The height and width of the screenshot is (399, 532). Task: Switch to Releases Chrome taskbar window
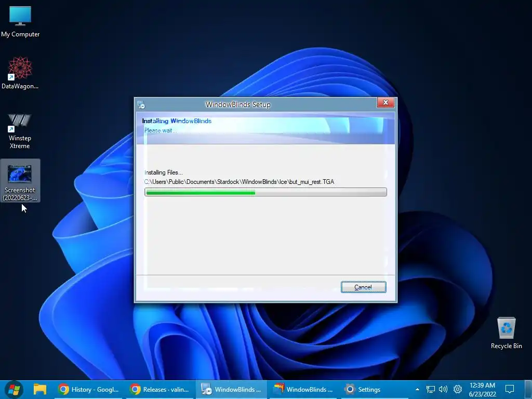(x=159, y=390)
